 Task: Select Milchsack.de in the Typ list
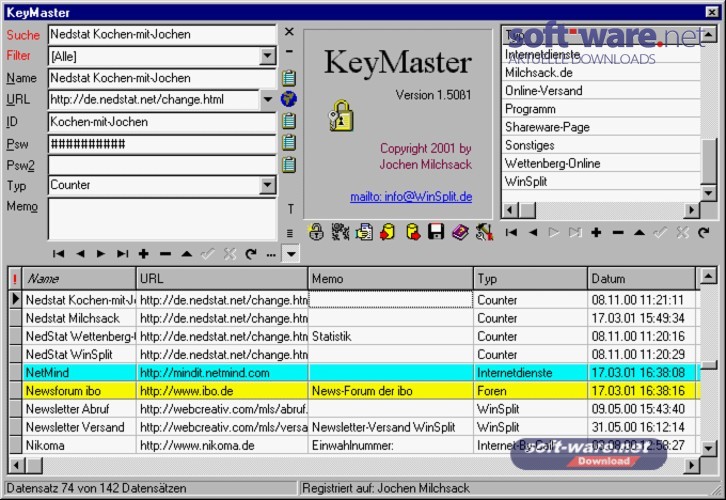[x=601, y=73]
